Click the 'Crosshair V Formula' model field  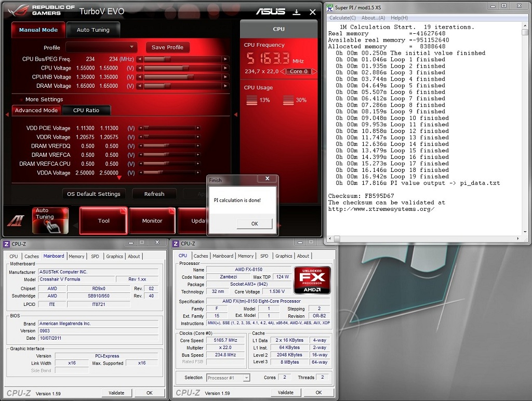coord(77,279)
